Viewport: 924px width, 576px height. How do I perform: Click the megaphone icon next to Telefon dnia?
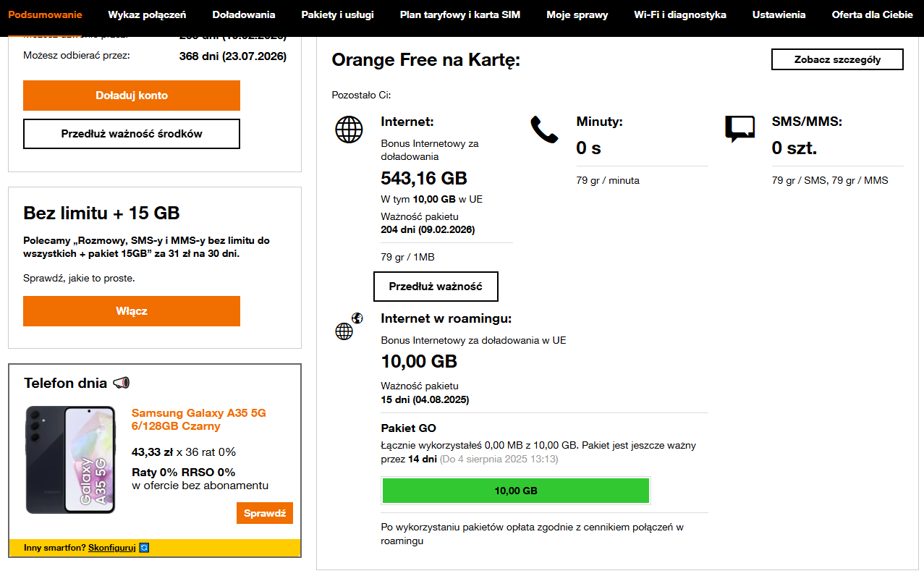pos(122,383)
